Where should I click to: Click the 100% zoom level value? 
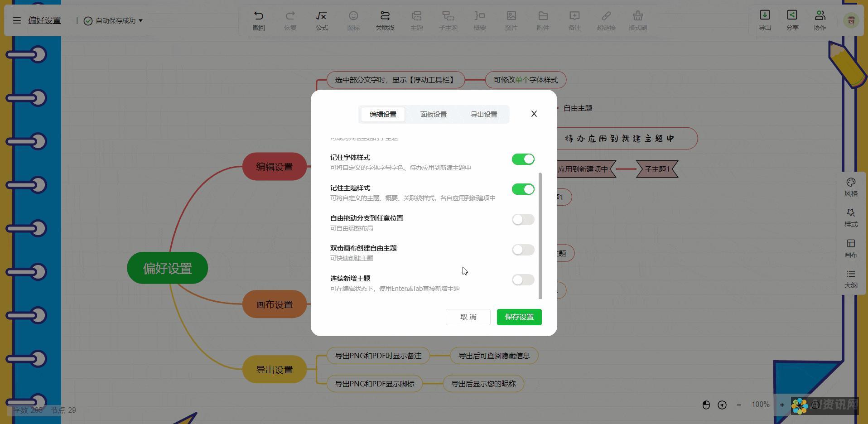tap(761, 405)
